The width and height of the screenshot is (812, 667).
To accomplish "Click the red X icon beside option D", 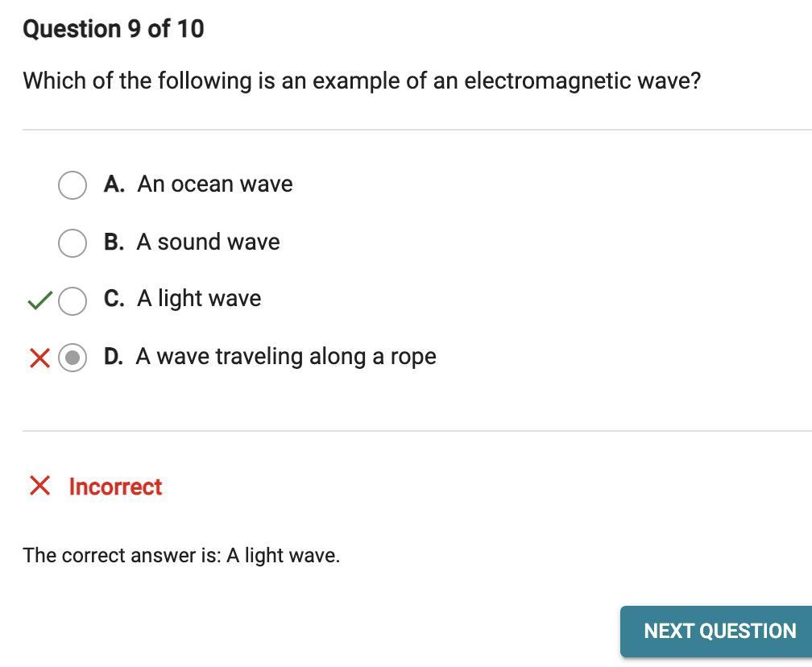I will tap(39, 358).
